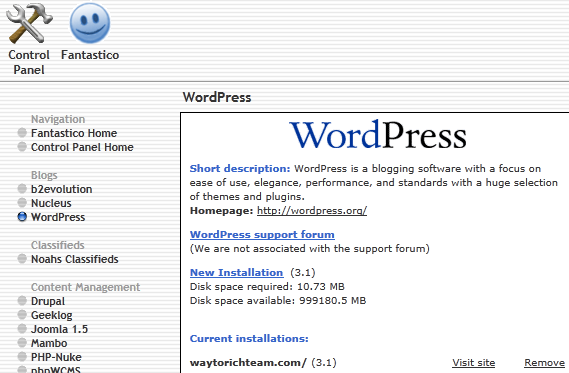Click the large WordPress logo
The image size is (569, 373).
[378, 135]
